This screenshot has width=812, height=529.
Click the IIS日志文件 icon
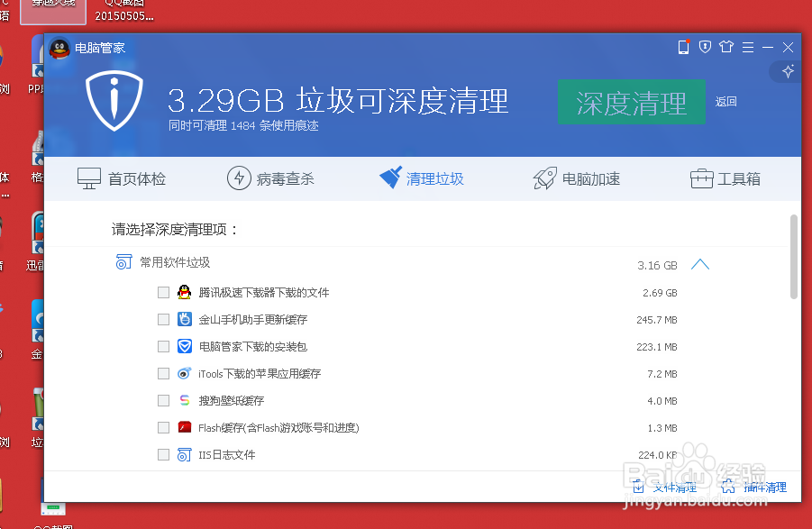click(185, 454)
